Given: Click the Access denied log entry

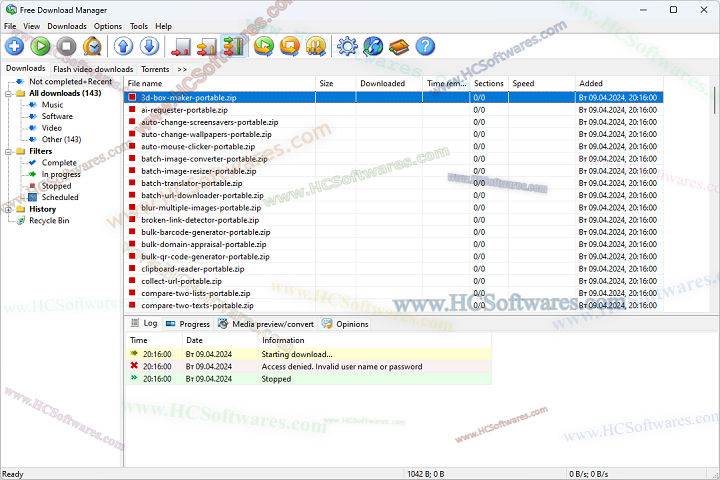Looking at the screenshot, I should (309, 366).
